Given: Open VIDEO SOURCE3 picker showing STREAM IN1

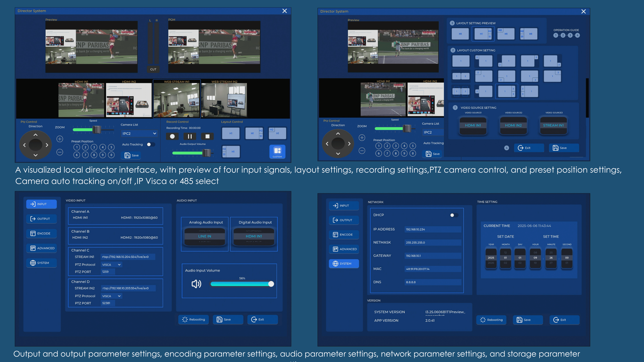Looking at the screenshot, I should click(553, 126).
